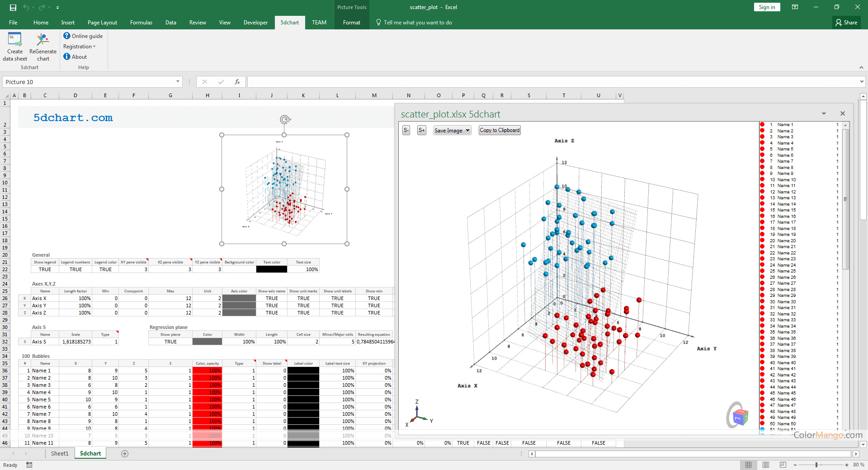Open the Save Image dropdown

coord(452,130)
